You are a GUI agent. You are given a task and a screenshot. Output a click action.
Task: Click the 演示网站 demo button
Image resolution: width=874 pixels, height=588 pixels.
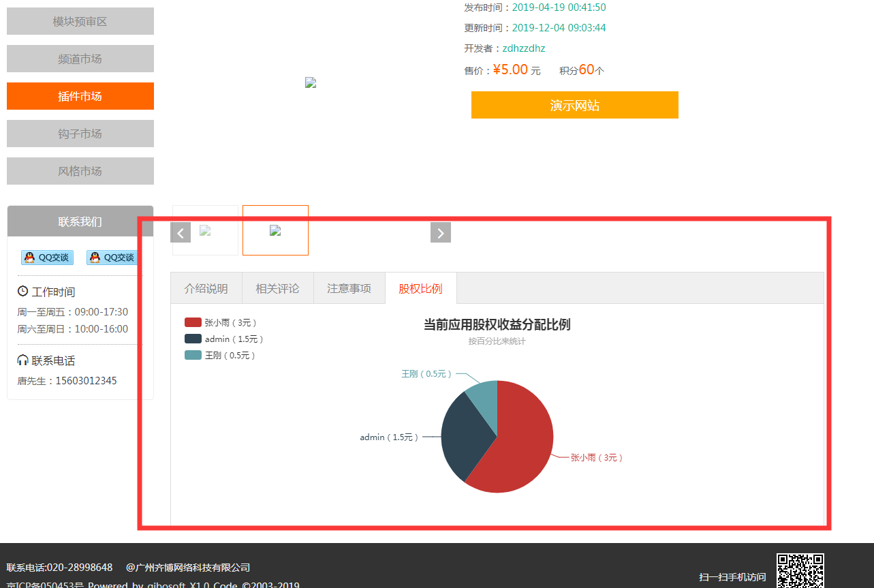(x=574, y=105)
